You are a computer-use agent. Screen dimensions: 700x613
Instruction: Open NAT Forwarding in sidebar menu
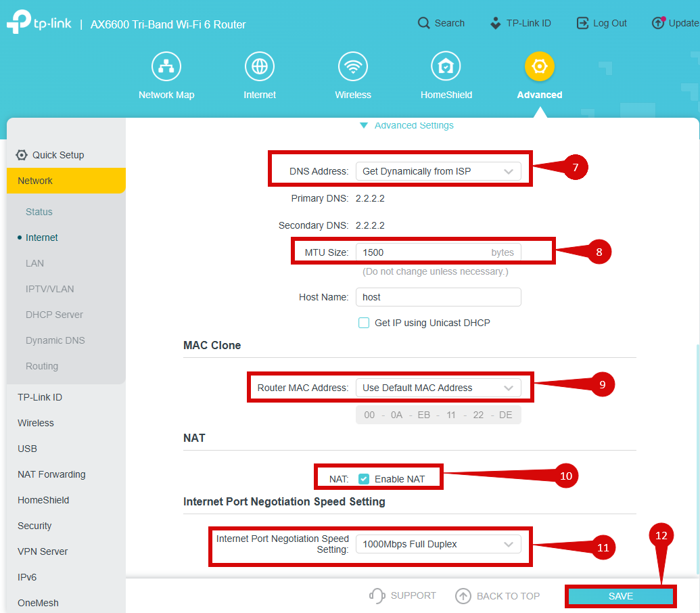51,474
